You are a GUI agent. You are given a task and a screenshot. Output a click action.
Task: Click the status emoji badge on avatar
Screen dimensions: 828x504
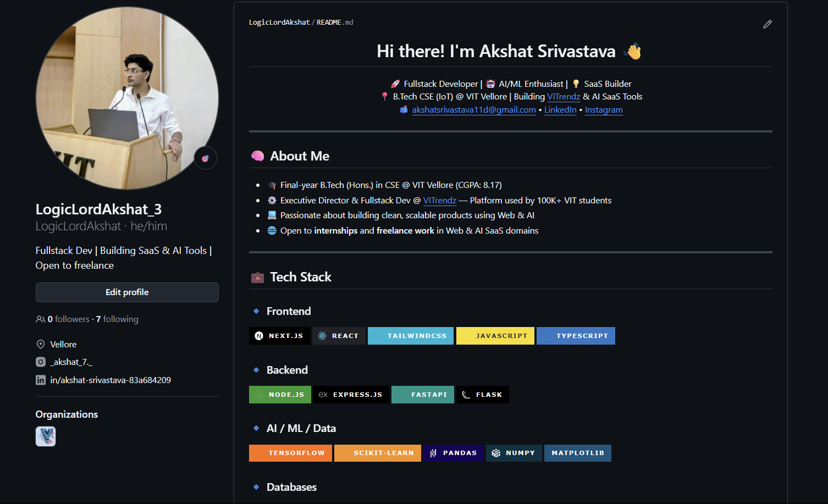[206, 158]
